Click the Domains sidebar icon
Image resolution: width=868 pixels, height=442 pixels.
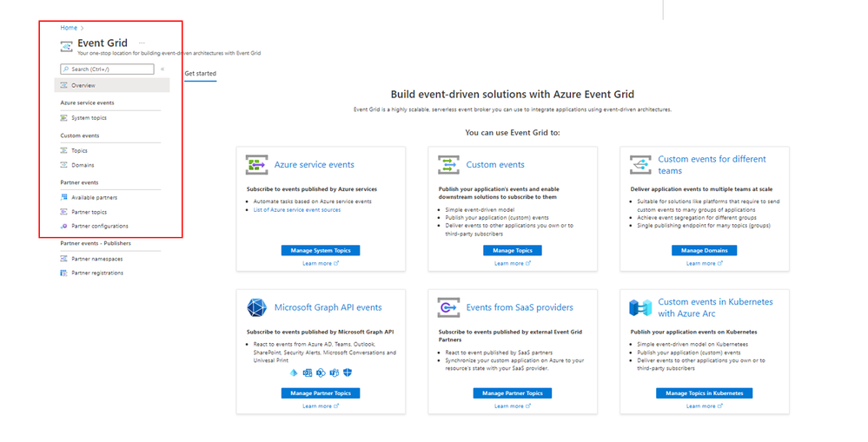[63, 165]
